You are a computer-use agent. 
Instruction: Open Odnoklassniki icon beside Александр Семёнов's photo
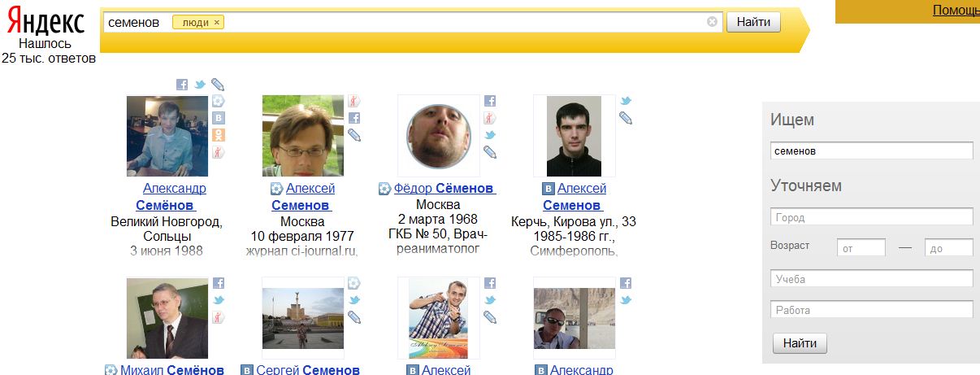(x=219, y=135)
